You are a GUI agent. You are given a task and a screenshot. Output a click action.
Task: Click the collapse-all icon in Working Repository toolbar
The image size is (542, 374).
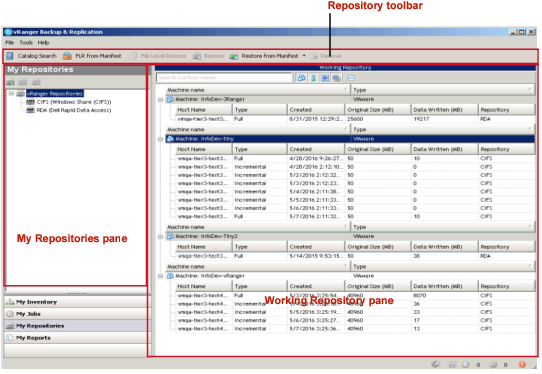tap(351, 78)
